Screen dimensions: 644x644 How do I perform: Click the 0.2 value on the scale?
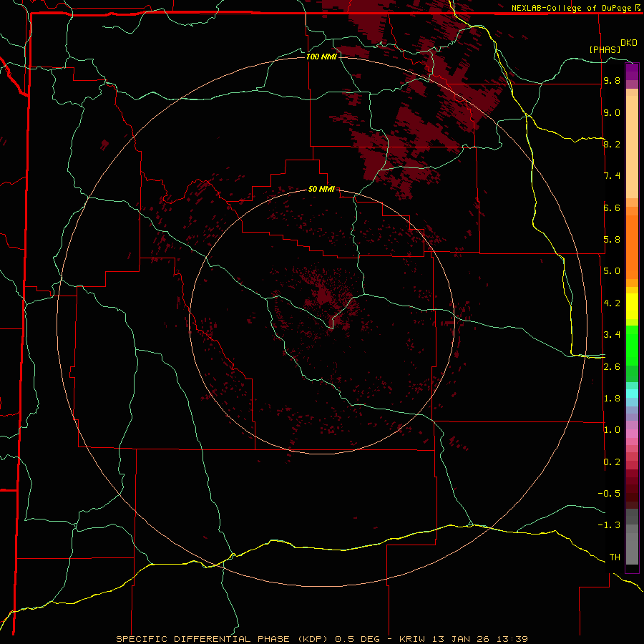[x=612, y=462]
